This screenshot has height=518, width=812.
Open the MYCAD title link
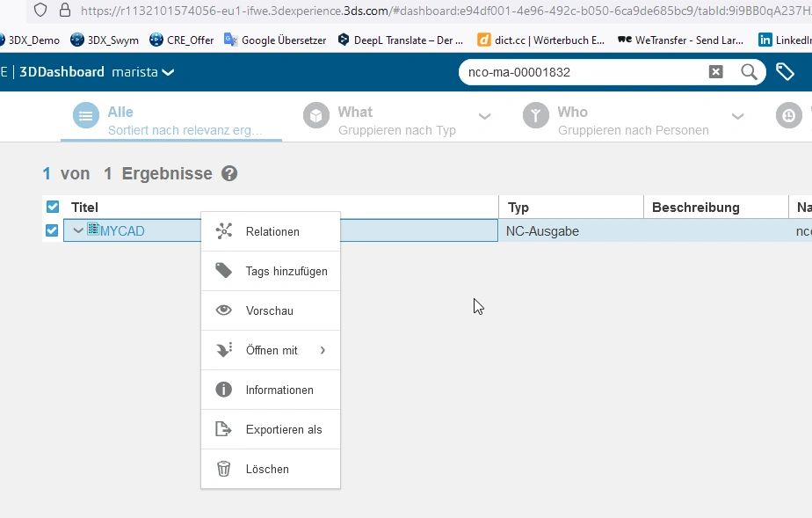pyautogui.click(x=122, y=231)
